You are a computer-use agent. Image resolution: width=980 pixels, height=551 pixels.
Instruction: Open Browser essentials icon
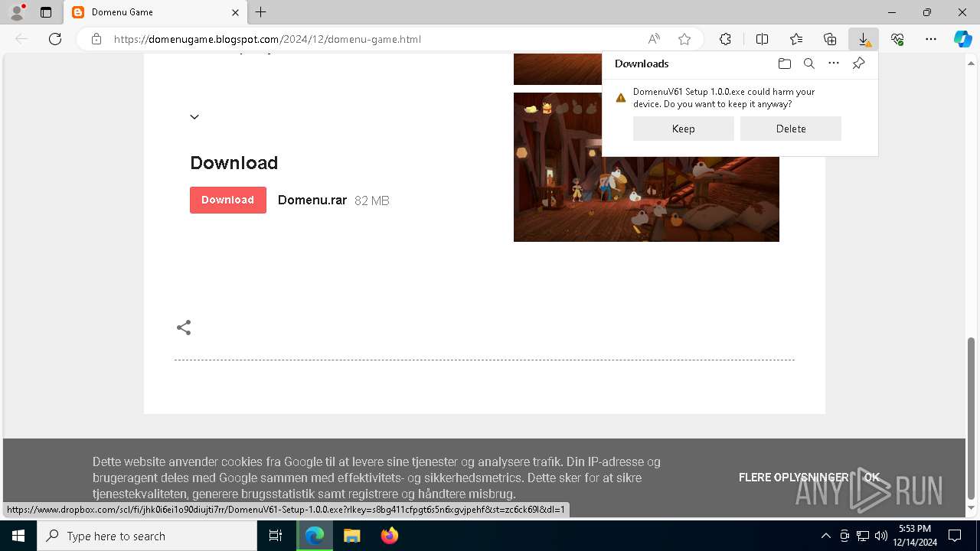click(x=897, y=39)
